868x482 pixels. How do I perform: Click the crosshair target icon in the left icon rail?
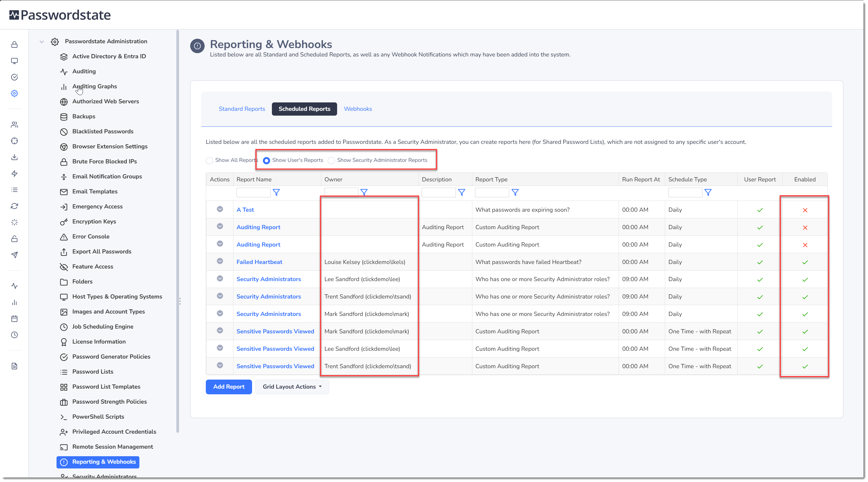14,141
